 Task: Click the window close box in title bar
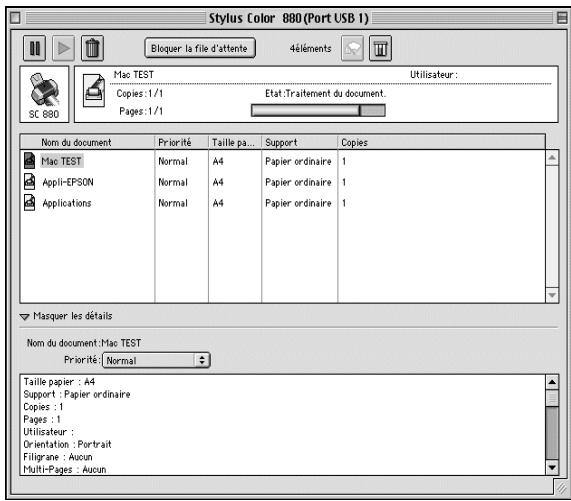(15, 18)
